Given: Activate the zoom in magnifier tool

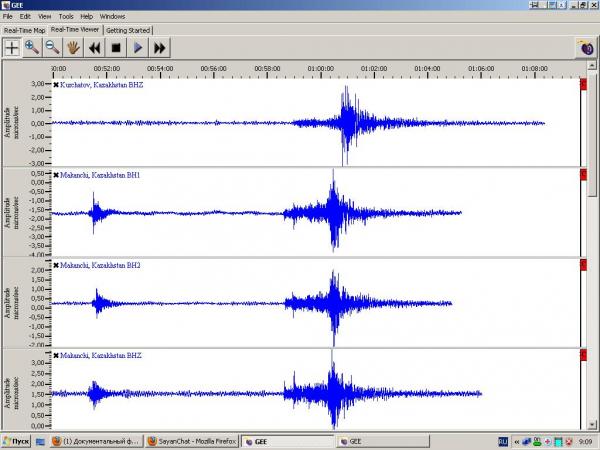Looking at the screenshot, I should [32, 48].
